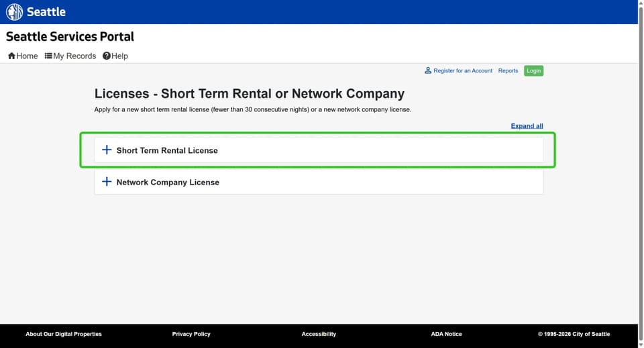Expand Short Term Rental License plus icon

coord(107,150)
